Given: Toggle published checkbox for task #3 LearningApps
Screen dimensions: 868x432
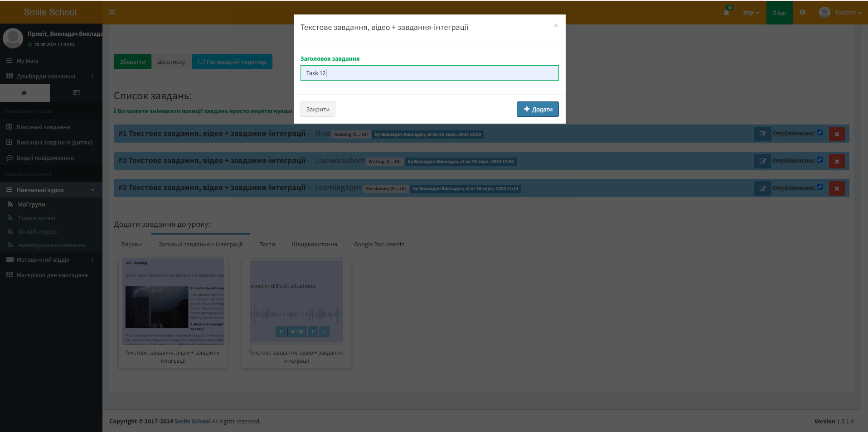Looking at the screenshot, I should (820, 187).
